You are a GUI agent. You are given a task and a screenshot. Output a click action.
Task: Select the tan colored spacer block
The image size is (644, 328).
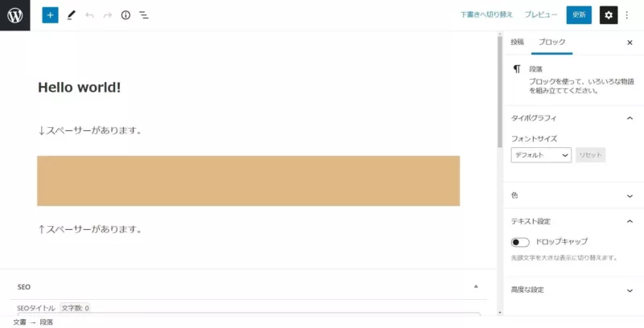pyautogui.click(x=249, y=181)
